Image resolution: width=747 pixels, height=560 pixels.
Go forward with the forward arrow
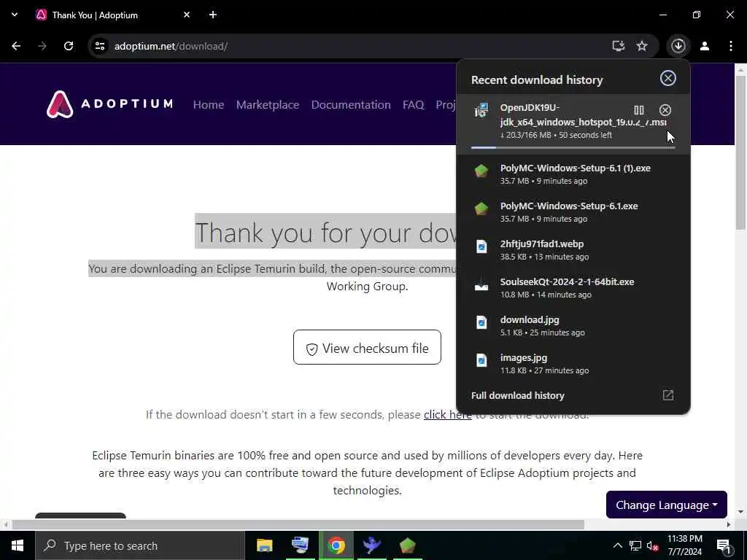[x=42, y=46]
